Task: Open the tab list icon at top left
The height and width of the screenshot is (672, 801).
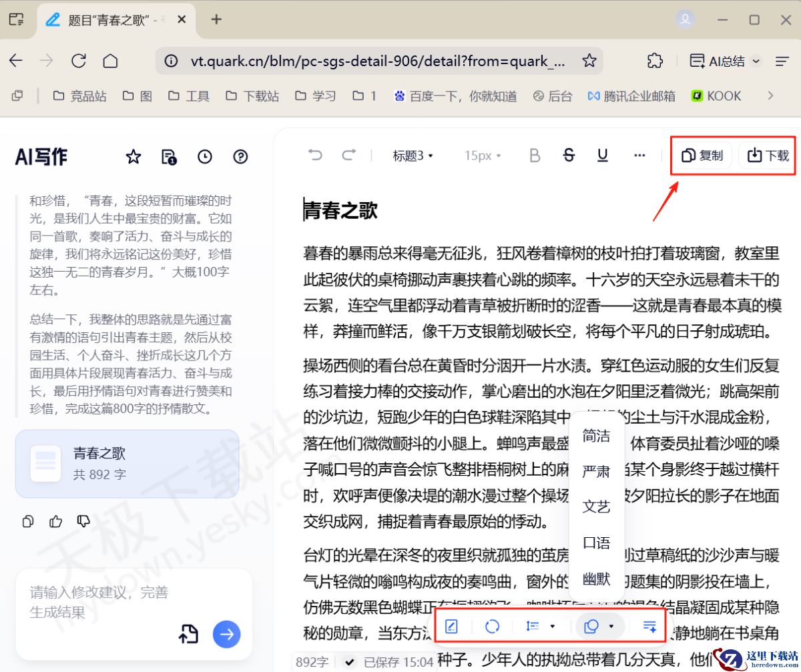Action: 16,19
